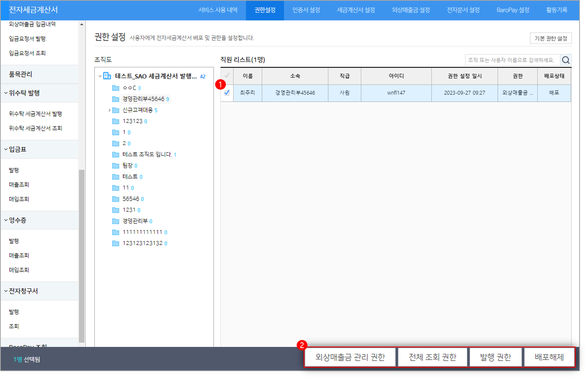Collapse the 전자청구서 sidebar section
This screenshot has height=380, width=588.
6,291
